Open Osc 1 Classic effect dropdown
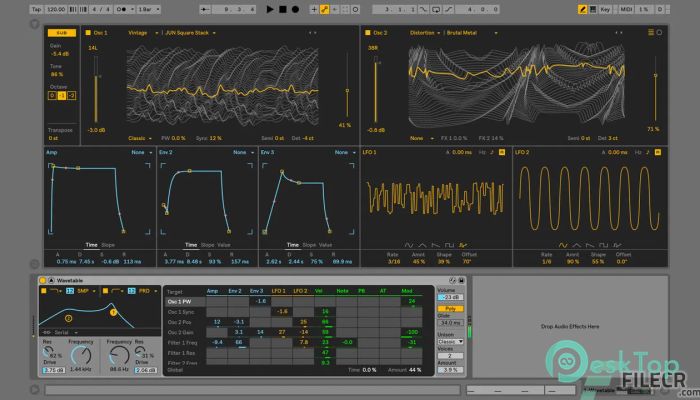 point(140,138)
